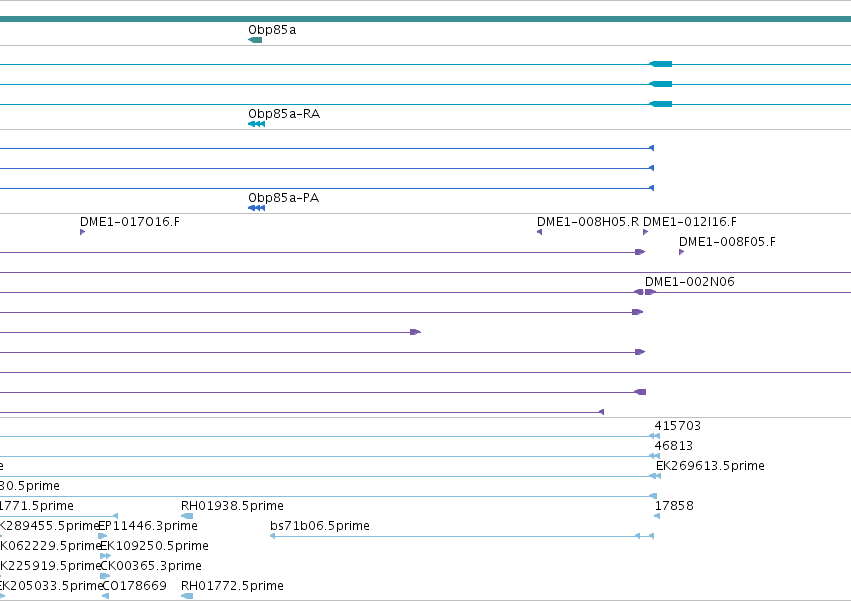The width and height of the screenshot is (851, 601).
Task: Click the 415703 feature label
Action: 678,426
